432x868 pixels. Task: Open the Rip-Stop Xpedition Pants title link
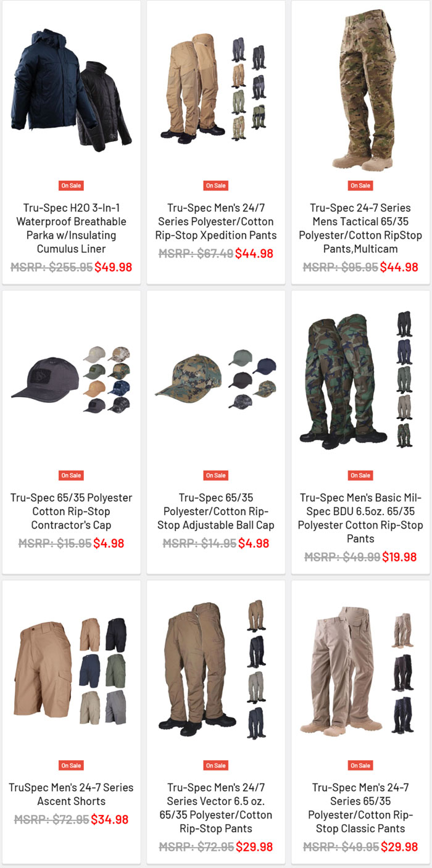(216, 221)
